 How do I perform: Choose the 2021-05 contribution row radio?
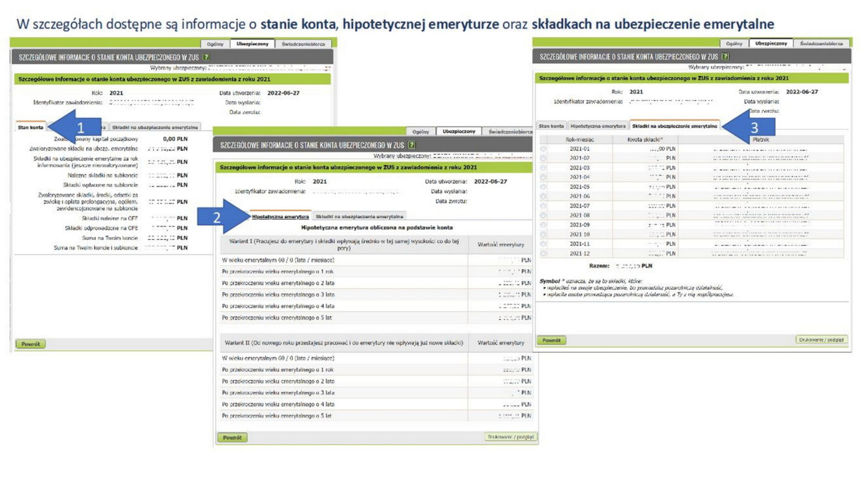click(x=543, y=187)
